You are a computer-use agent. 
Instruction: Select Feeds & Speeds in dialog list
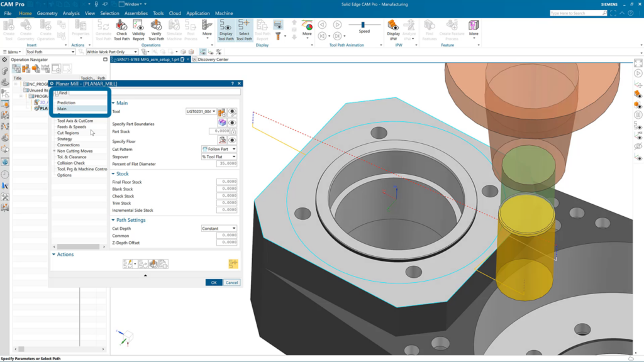(72, 127)
